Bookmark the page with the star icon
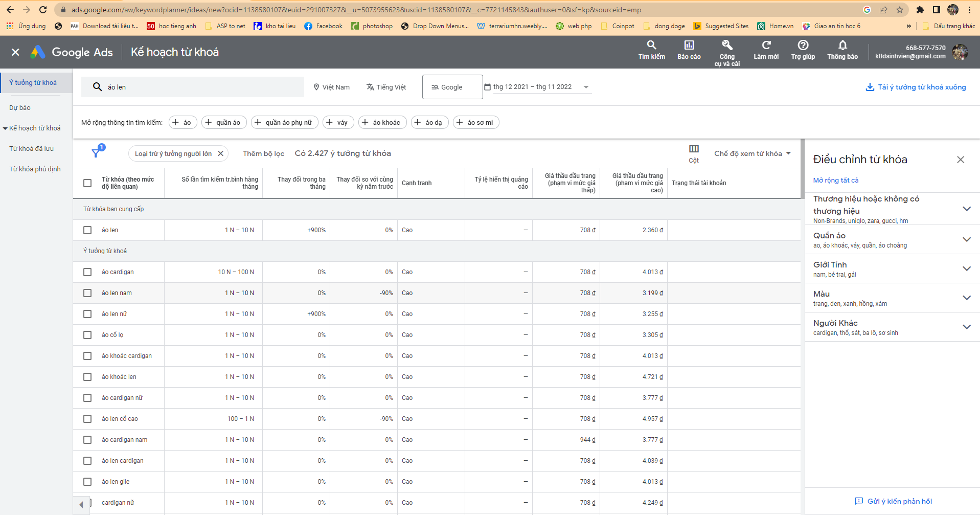The height and width of the screenshot is (515, 980). click(x=900, y=10)
